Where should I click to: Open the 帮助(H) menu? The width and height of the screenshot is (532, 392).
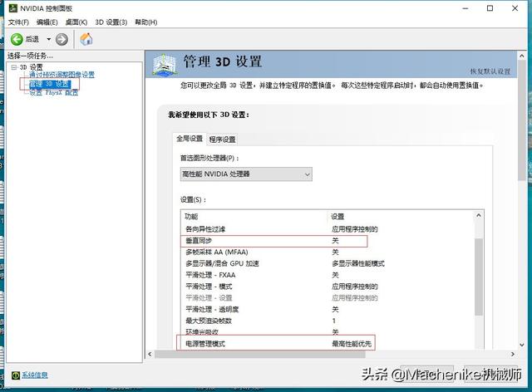(146, 22)
